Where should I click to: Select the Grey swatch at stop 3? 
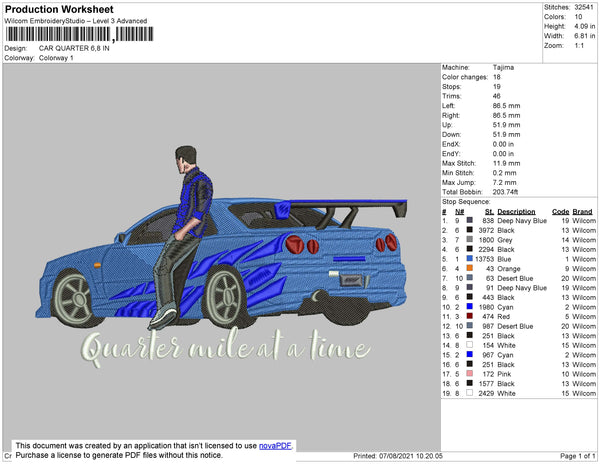tap(470, 240)
